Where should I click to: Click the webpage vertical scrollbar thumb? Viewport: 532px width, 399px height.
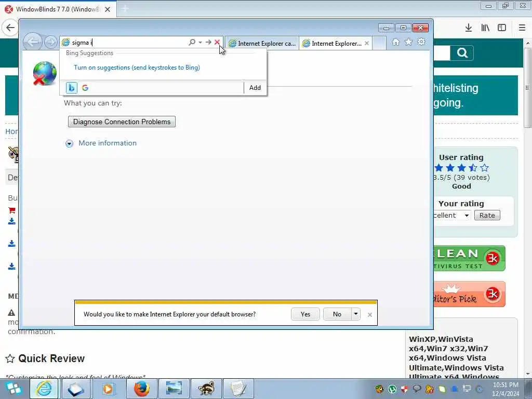point(527,87)
